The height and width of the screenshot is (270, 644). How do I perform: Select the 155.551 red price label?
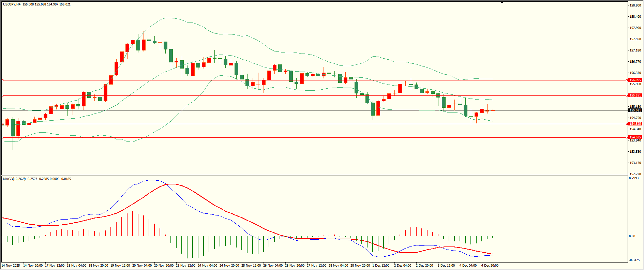[635, 95]
